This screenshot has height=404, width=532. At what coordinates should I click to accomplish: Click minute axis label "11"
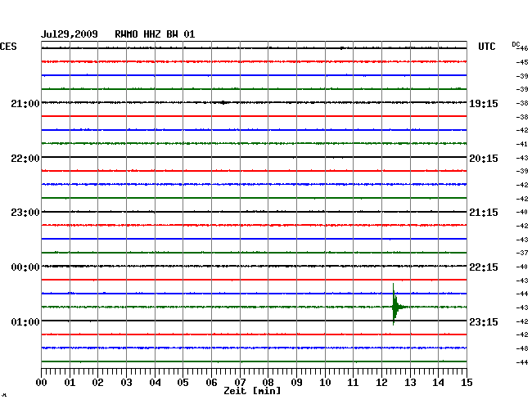point(353,383)
